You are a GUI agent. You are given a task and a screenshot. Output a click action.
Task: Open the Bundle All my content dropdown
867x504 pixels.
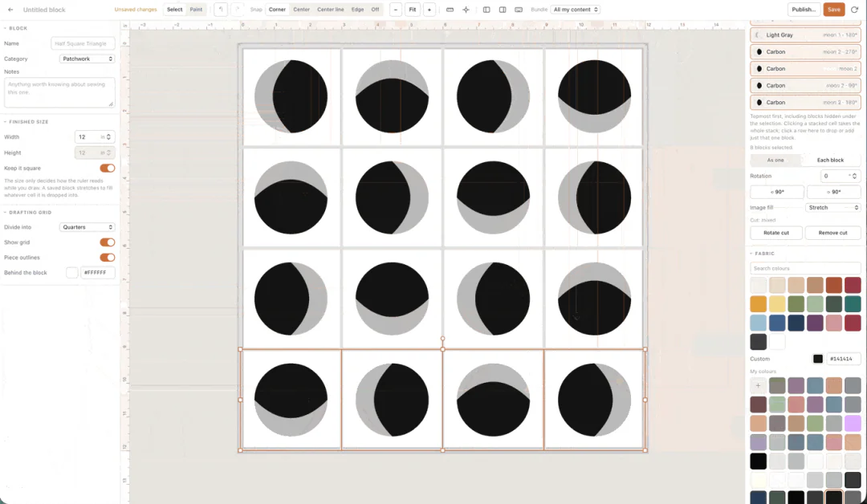click(x=576, y=10)
